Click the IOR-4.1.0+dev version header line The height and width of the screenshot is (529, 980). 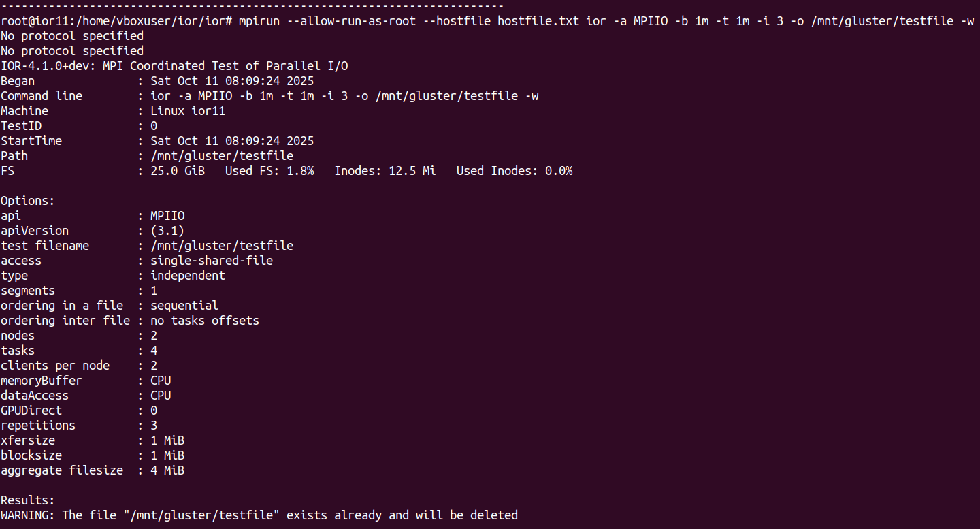point(174,66)
